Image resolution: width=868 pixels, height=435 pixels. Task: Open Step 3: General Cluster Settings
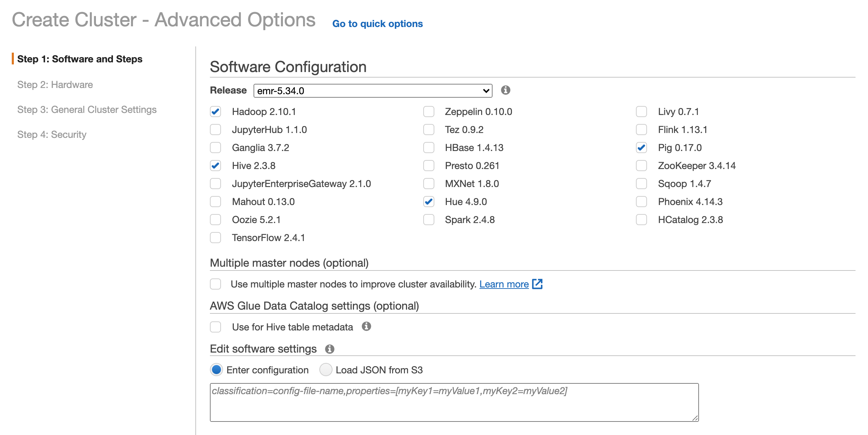(x=87, y=109)
